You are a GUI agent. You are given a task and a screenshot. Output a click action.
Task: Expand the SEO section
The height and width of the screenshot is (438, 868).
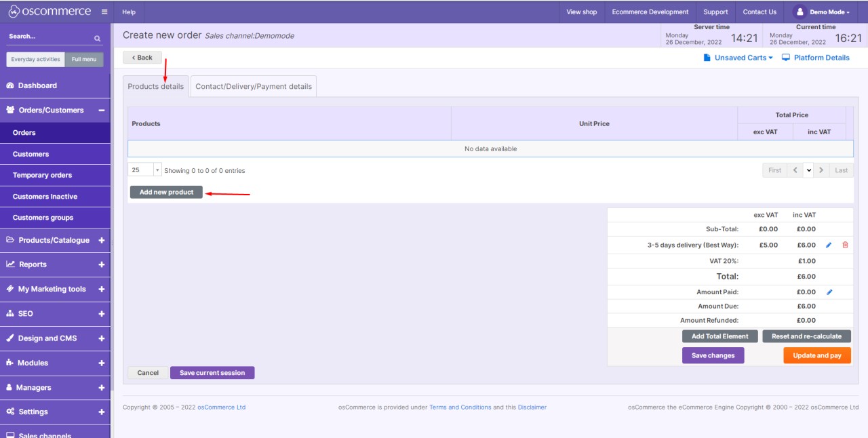[102, 313]
